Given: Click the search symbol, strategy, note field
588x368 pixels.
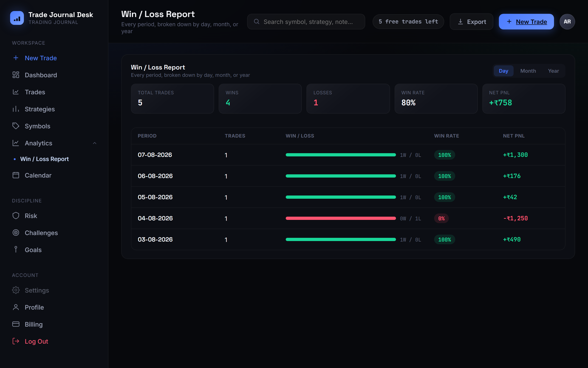Looking at the screenshot, I should (x=306, y=22).
